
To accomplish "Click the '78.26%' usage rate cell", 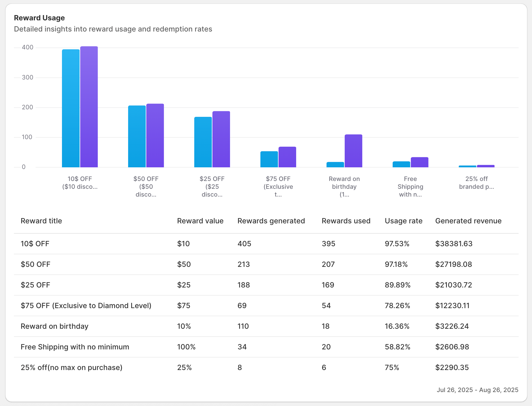I will tap(397, 306).
